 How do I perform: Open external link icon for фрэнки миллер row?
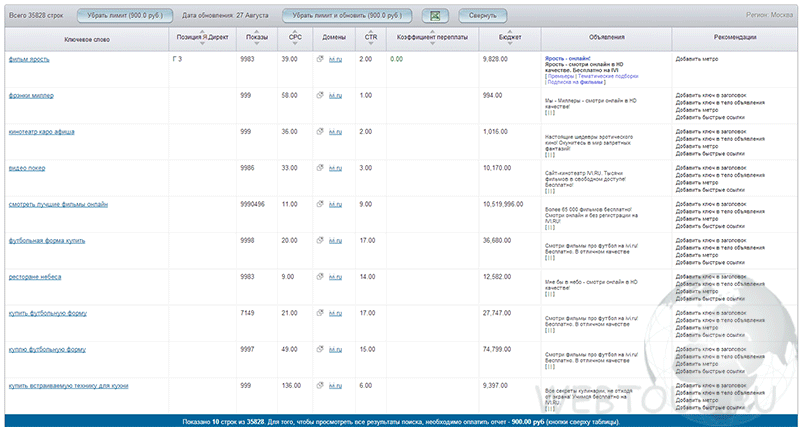[320, 95]
